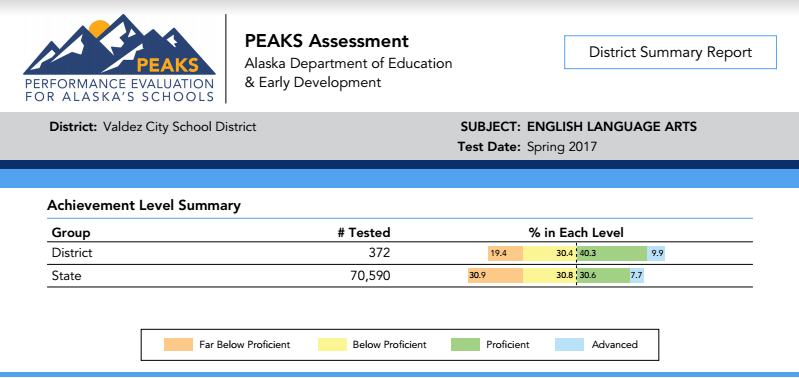This screenshot has width=799, height=378.
Task: Click the District Summary Report box
Action: click(670, 52)
